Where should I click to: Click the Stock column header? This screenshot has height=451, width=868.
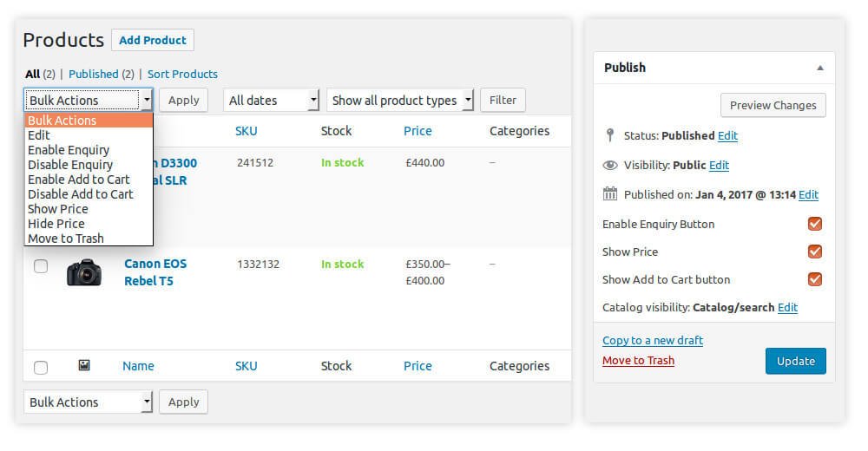336,131
